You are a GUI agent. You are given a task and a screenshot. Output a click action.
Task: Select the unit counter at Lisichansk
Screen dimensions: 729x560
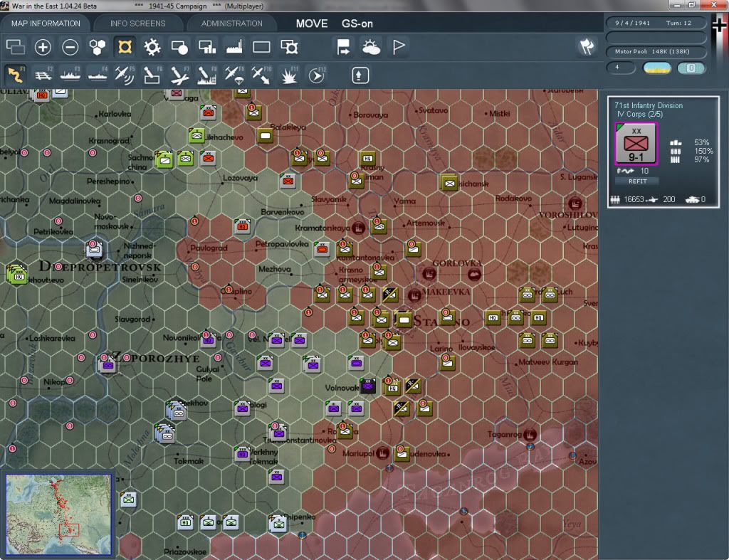pyautogui.click(x=450, y=183)
